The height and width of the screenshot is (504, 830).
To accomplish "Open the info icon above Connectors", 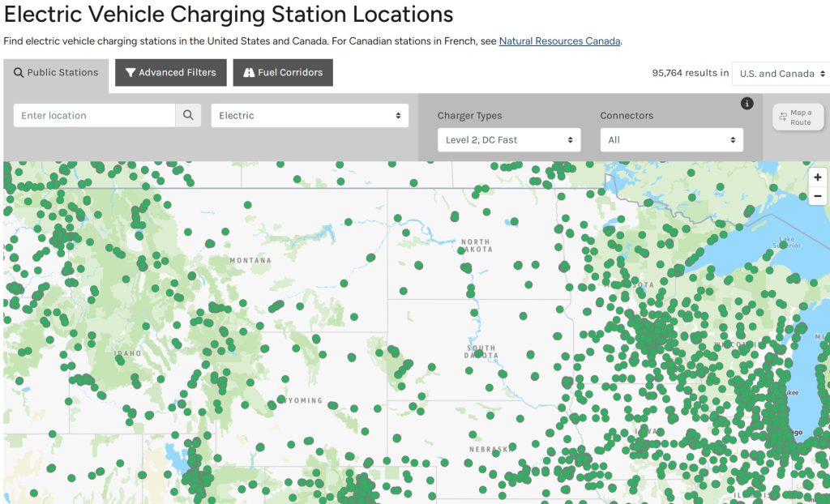I will [x=747, y=103].
